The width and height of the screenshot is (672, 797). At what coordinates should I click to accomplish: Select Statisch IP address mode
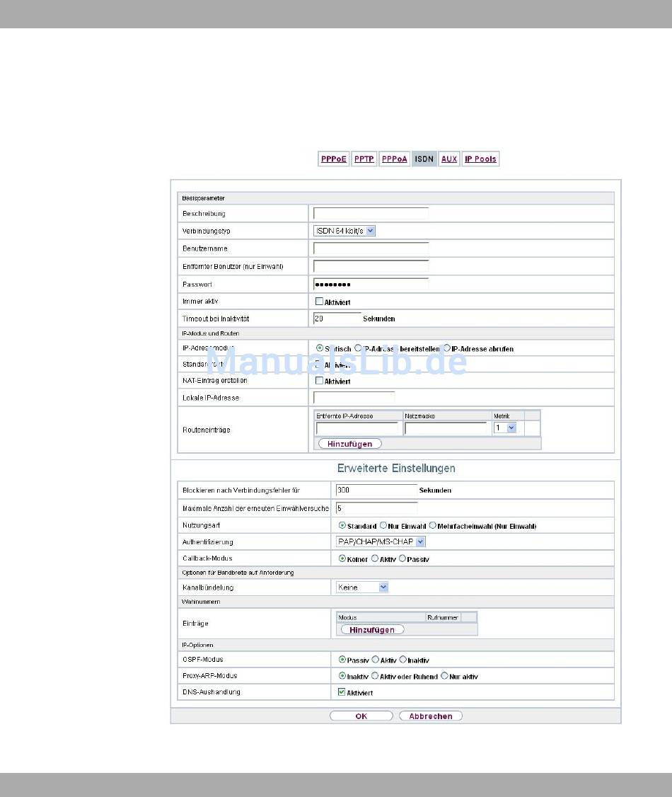click(320, 348)
